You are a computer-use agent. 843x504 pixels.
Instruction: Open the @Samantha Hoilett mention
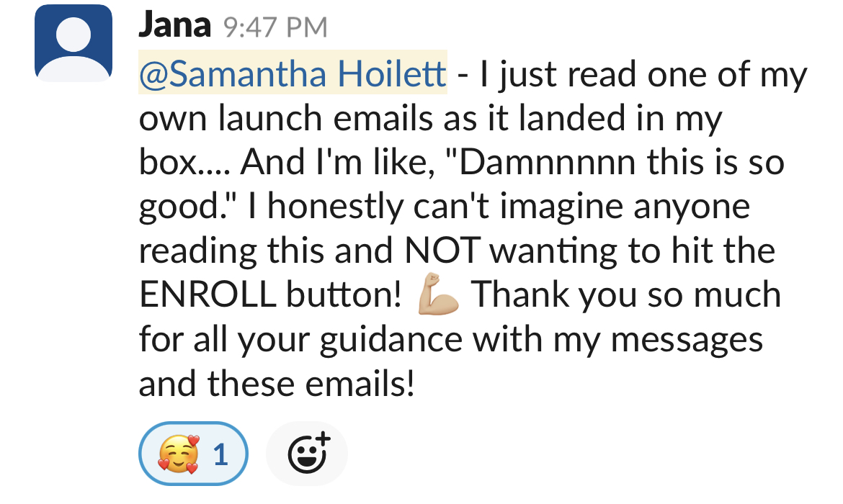pyautogui.click(x=293, y=73)
